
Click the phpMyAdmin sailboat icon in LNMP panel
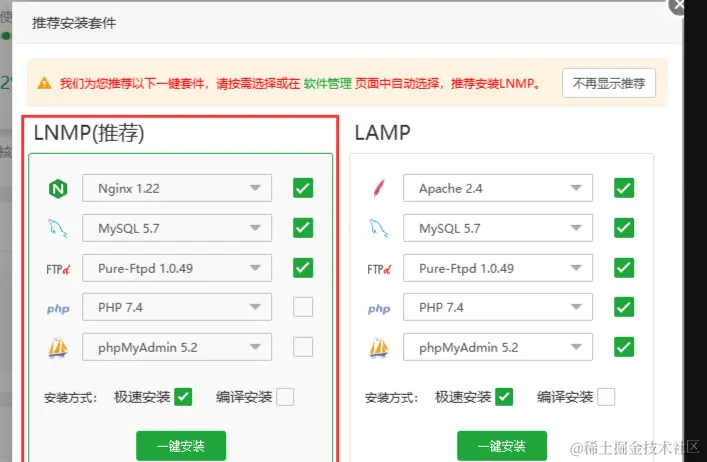point(58,348)
